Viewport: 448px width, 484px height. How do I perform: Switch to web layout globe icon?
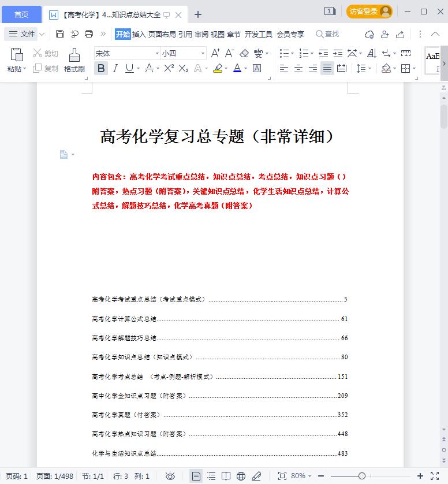click(x=241, y=476)
